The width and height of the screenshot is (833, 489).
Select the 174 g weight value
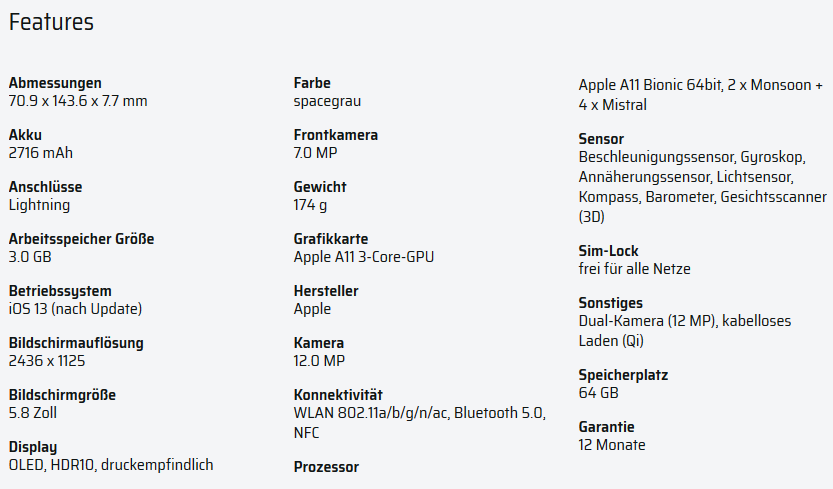coord(310,205)
